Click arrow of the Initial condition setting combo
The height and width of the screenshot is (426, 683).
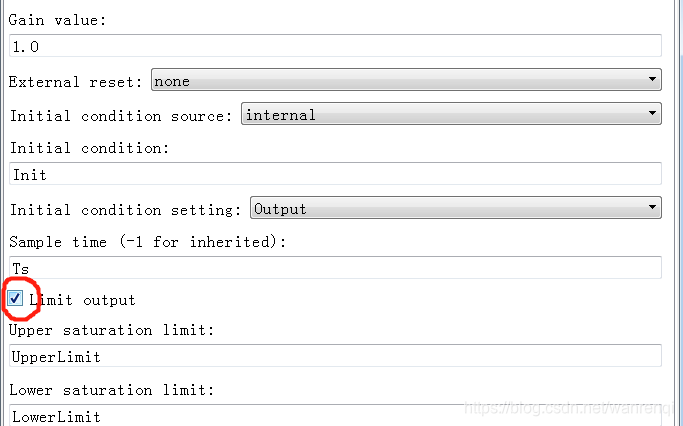(x=652, y=208)
